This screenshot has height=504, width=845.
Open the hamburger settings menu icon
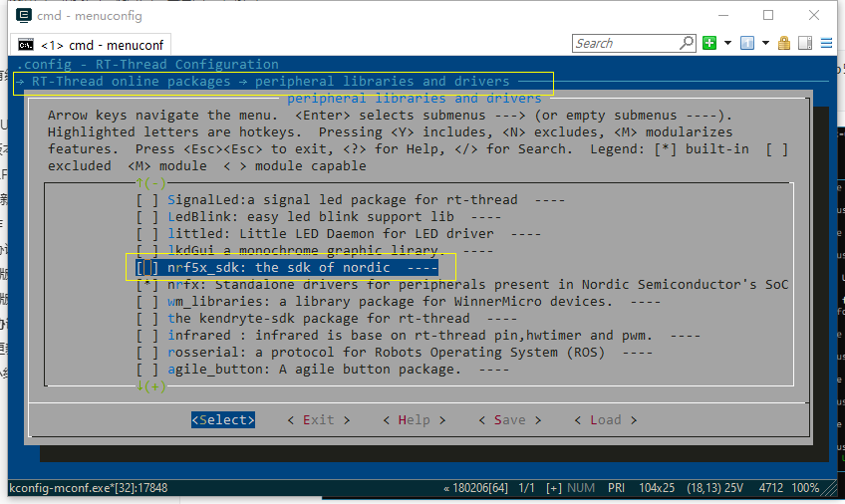[x=826, y=43]
